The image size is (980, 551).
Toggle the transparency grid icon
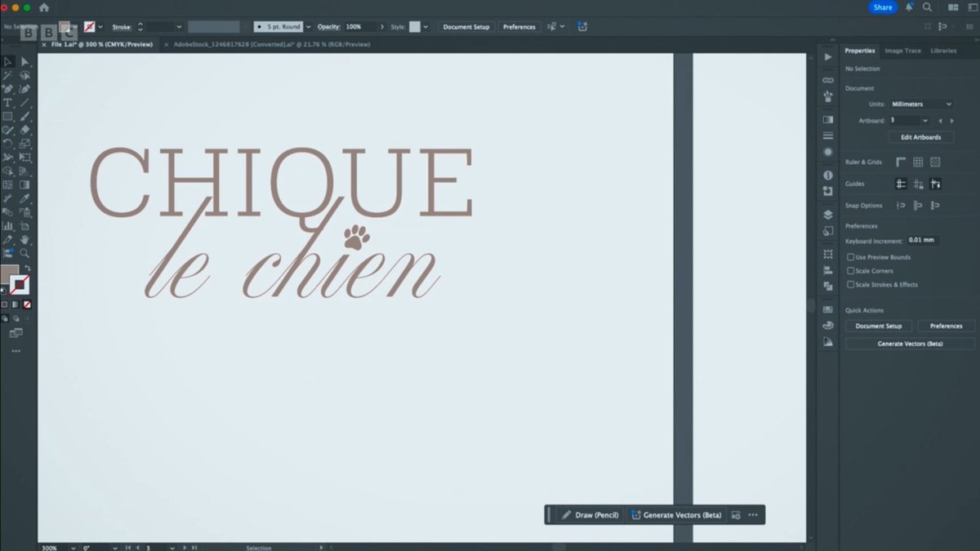(x=935, y=162)
